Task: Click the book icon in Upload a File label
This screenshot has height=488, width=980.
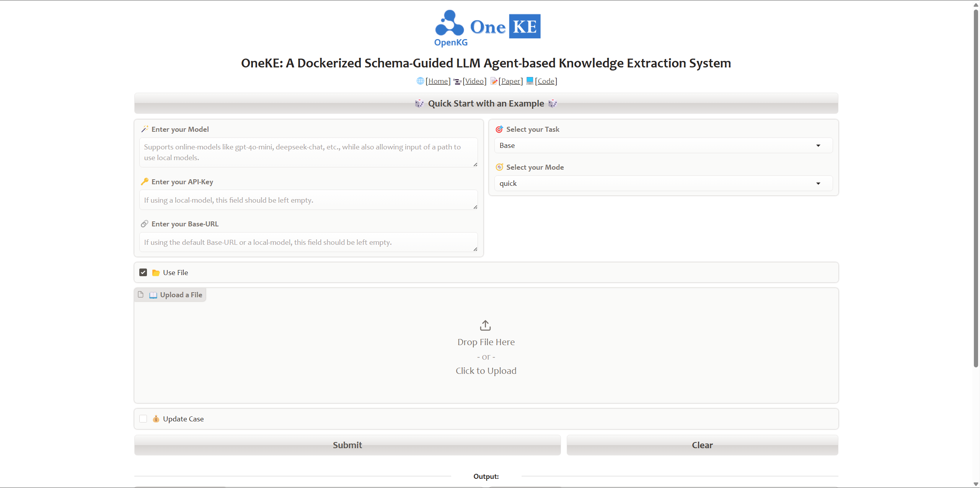Action: coord(153,295)
